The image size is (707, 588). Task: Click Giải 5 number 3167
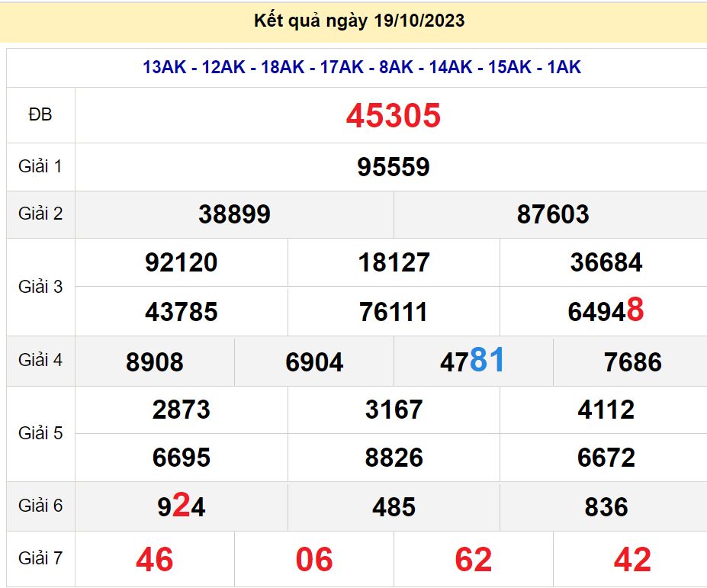393,410
